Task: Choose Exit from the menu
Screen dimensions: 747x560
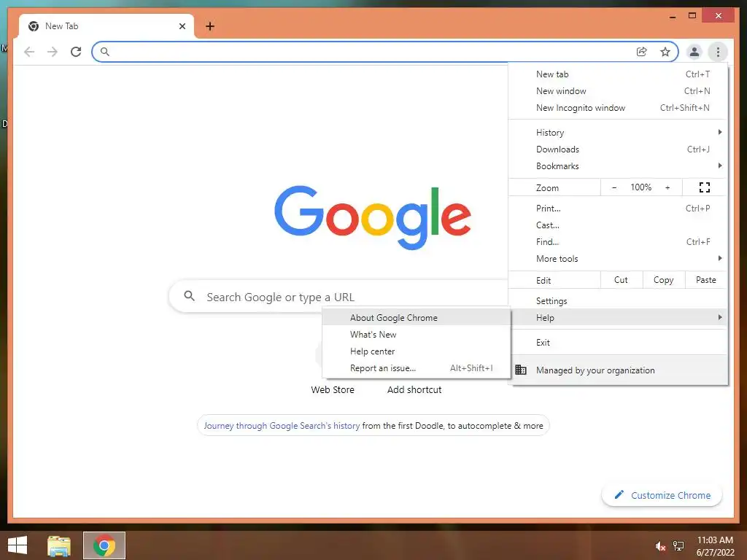Action: (618, 343)
